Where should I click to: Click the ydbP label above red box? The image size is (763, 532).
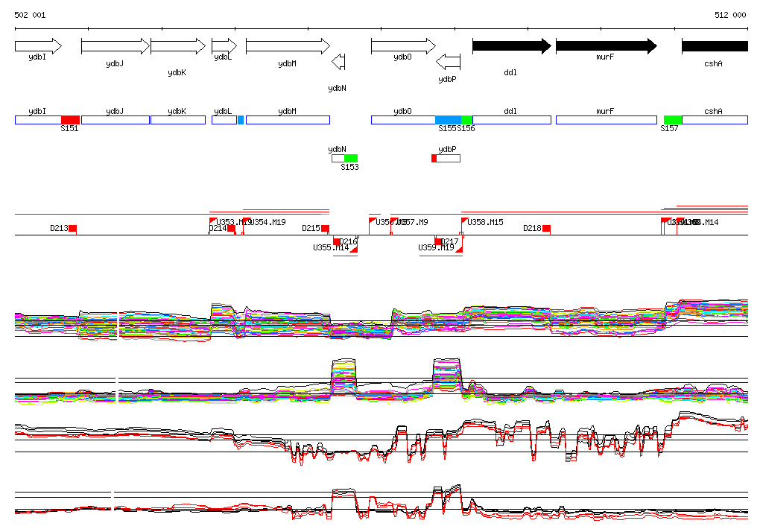447,150
